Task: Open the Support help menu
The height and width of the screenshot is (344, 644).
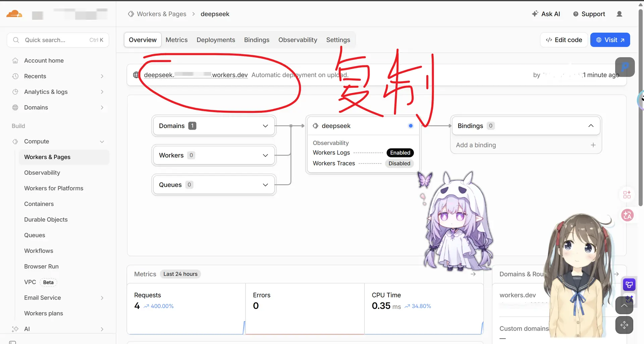Action: pyautogui.click(x=589, y=14)
